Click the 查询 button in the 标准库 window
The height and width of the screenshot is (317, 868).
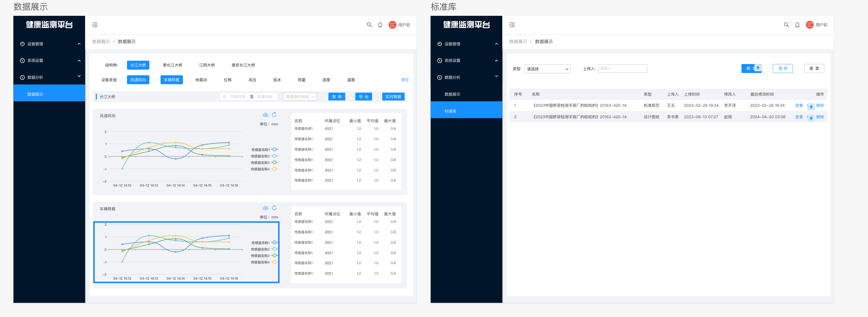tap(783, 68)
